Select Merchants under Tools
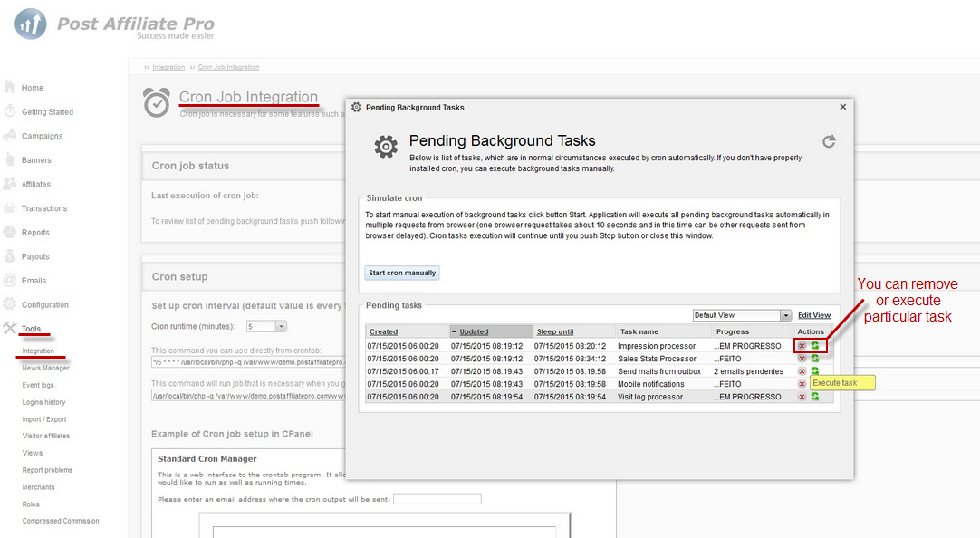 [39, 487]
